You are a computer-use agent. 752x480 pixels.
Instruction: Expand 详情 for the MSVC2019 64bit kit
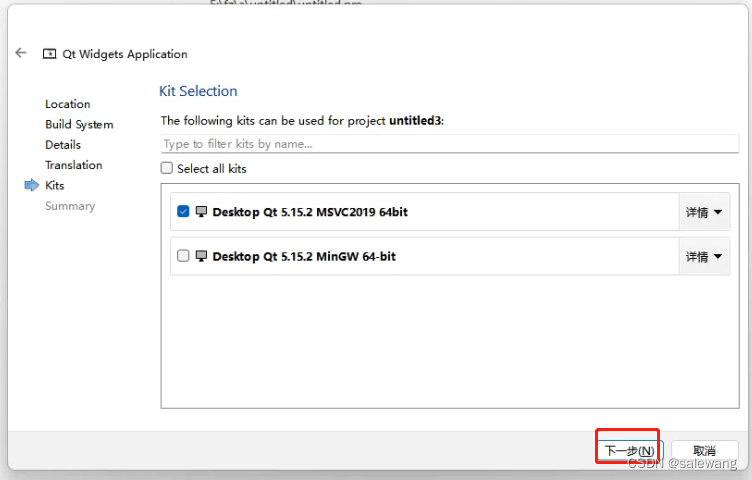(x=704, y=212)
